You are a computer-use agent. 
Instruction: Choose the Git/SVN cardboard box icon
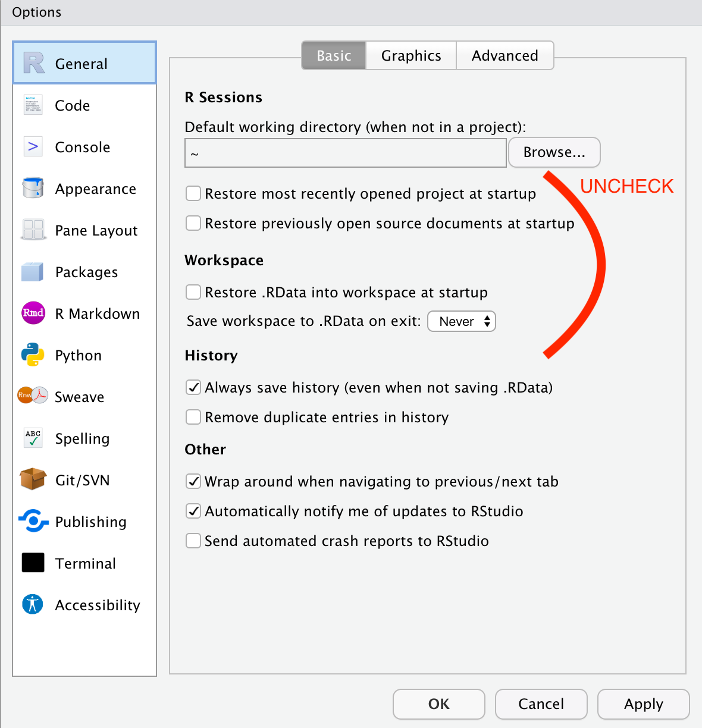33,479
